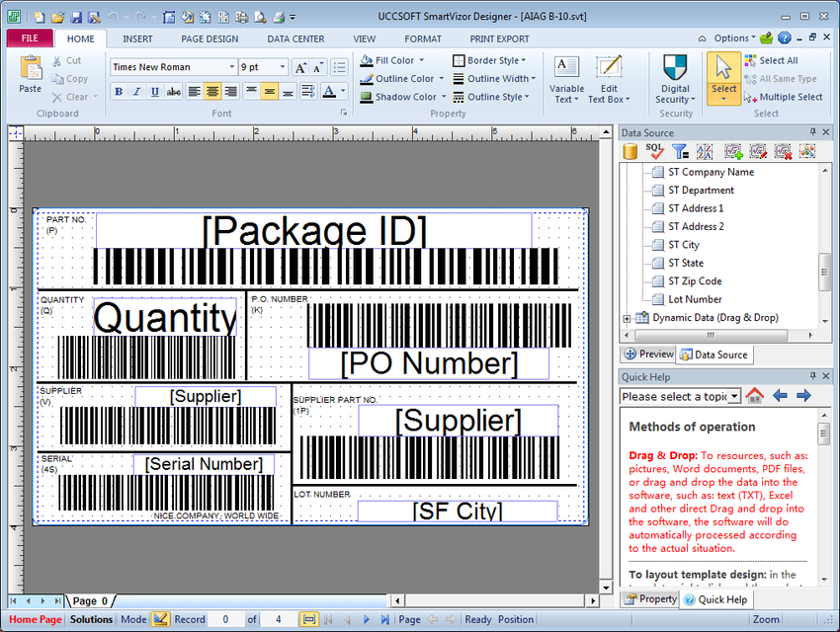The width and height of the screenshot is (840, 632).
Task: Align text right
Action: (x=231, y=92)
